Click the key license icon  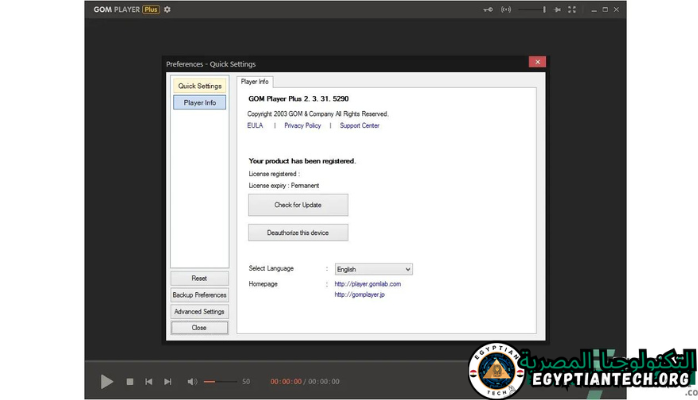pos(488,10)
